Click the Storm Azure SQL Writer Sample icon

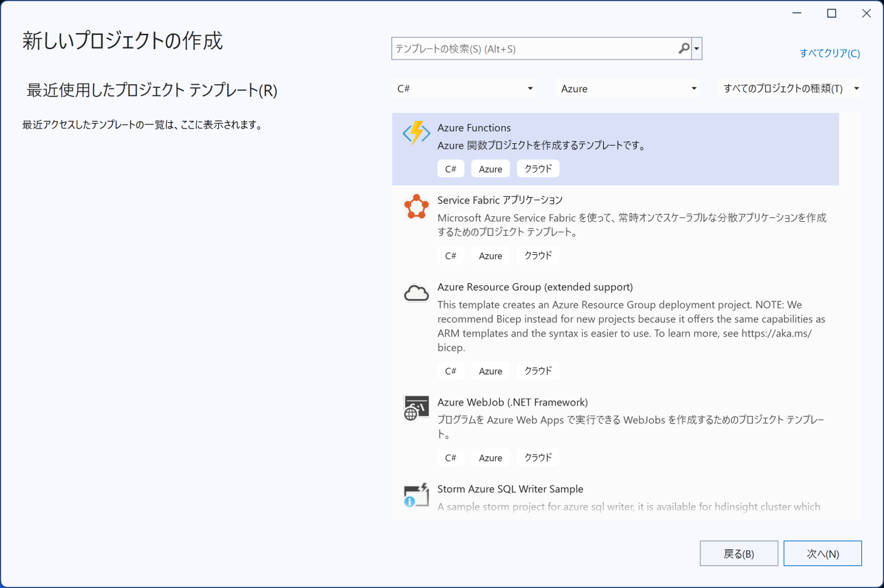[x=416, y=495]
